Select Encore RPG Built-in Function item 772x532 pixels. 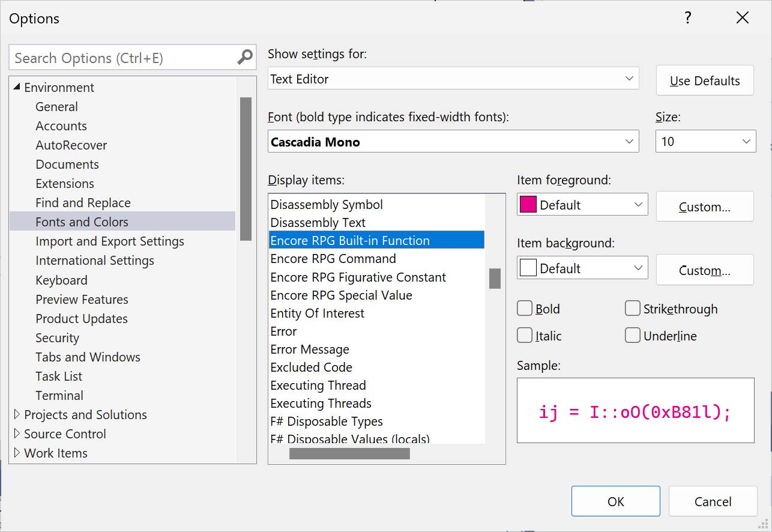pyautogui.click(x=376, y=240)
